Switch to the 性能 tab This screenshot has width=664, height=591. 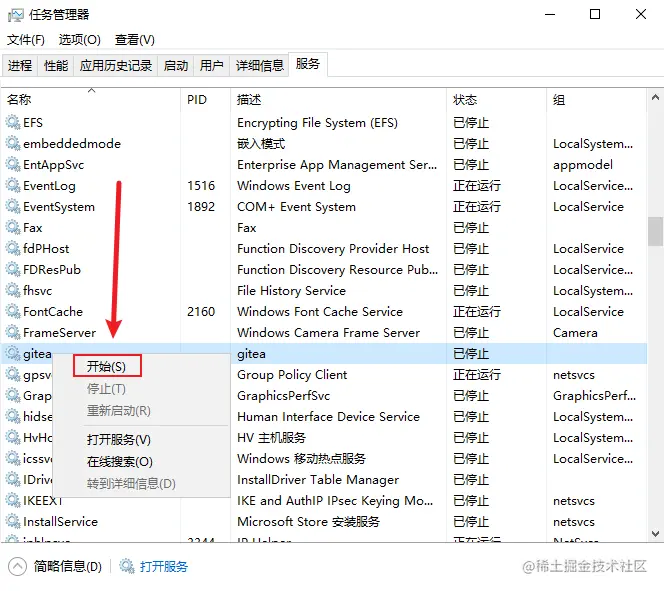click(x=56, y=66)
